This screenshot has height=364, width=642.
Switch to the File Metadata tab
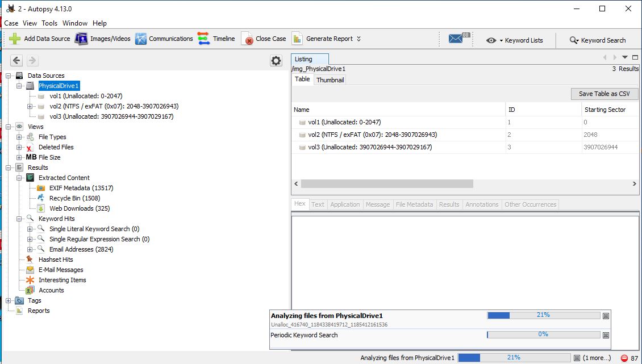coord(414,204)
